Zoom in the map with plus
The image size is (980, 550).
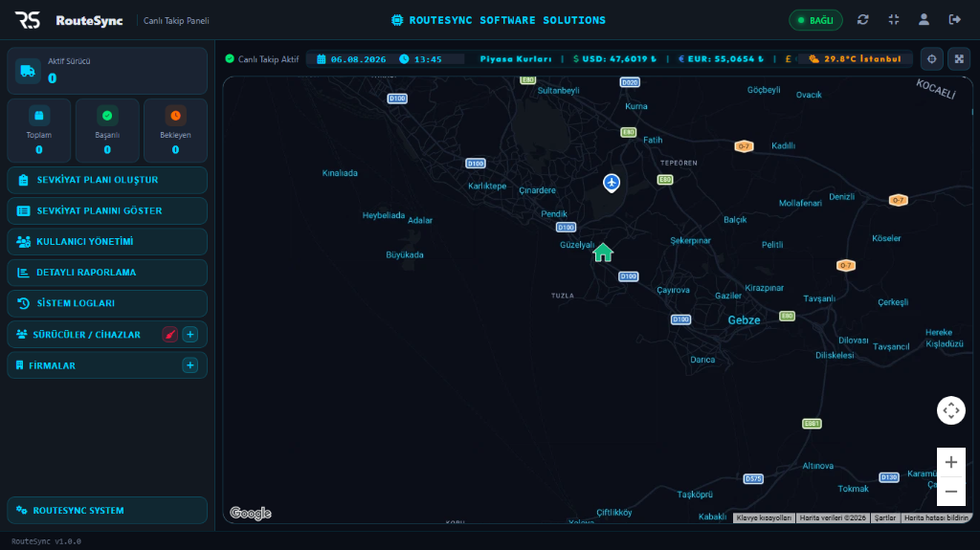(950, 462)
